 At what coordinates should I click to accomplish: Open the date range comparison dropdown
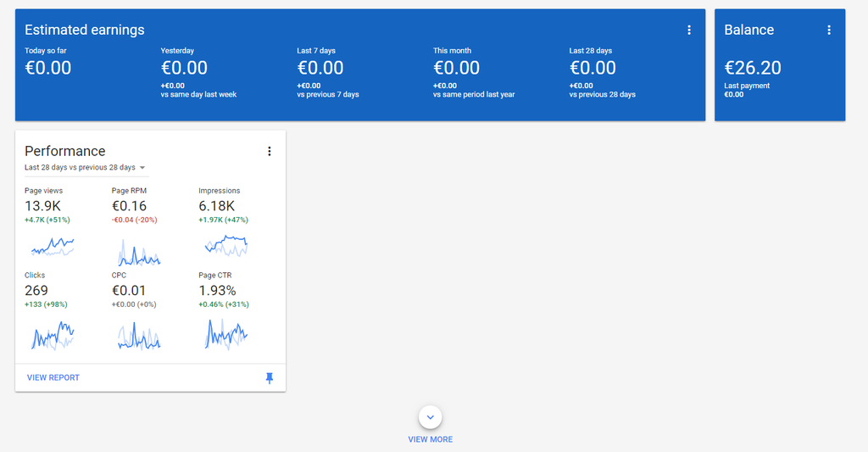[85, 168]
